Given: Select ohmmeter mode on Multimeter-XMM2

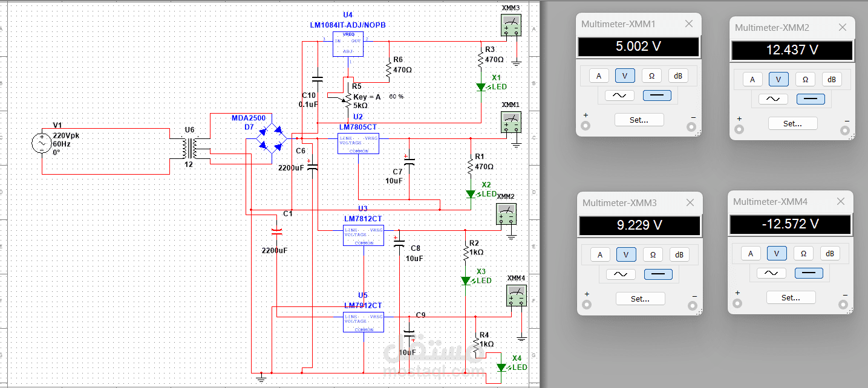Looking at the screenshot, I should point(805,79).
